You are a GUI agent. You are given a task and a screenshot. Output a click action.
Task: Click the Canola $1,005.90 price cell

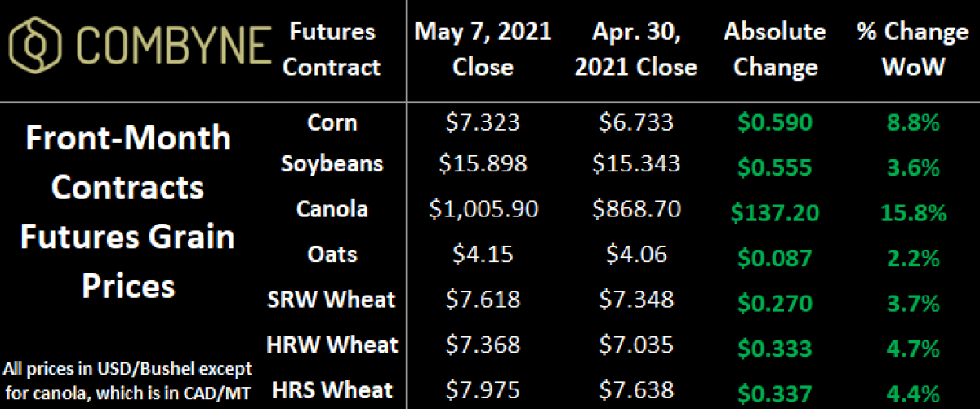(x=483, y=210)
